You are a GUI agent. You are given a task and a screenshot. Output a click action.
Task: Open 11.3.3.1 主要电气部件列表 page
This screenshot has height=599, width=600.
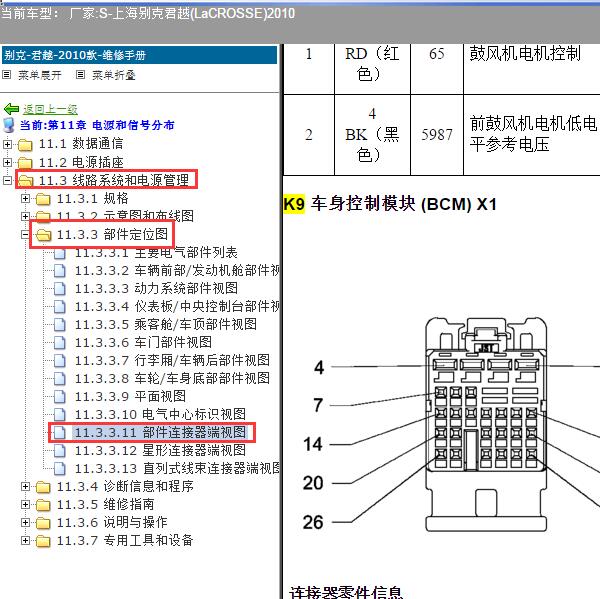coord(156,253)
